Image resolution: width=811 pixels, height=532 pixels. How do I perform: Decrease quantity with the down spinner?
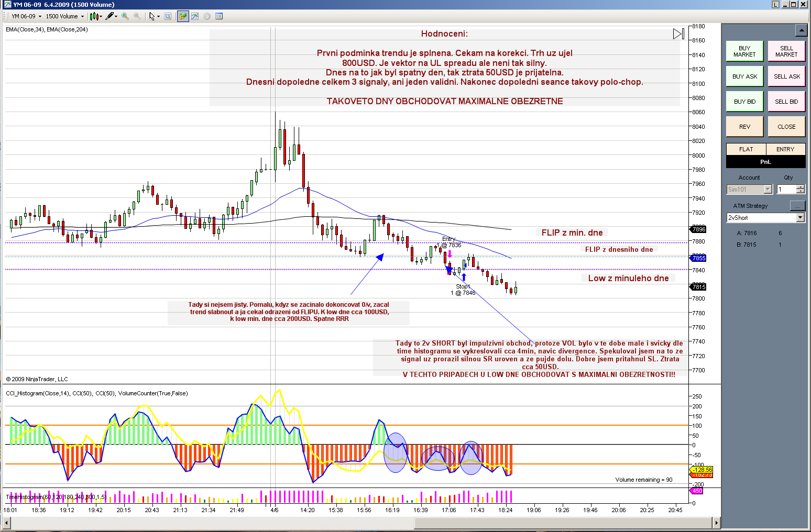click(801, 192)
